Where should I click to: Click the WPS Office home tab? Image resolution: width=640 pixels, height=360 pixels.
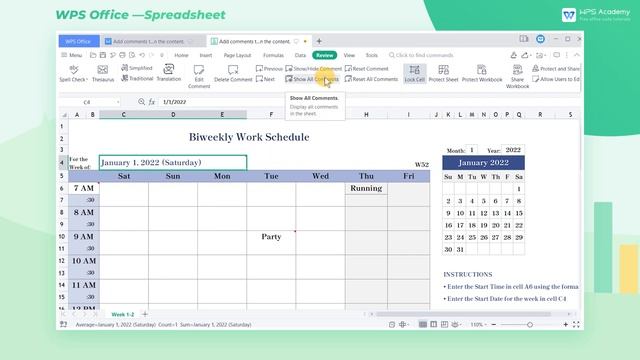(x=79, y=41)
